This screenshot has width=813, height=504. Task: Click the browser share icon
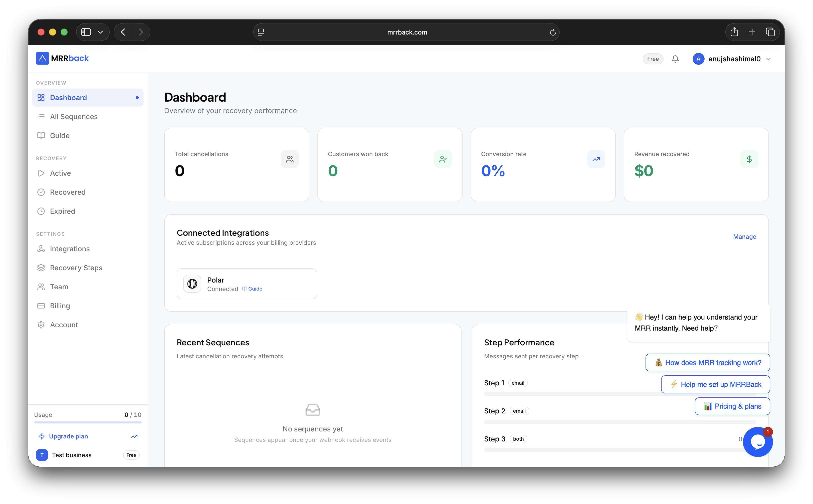coord(734,32)
